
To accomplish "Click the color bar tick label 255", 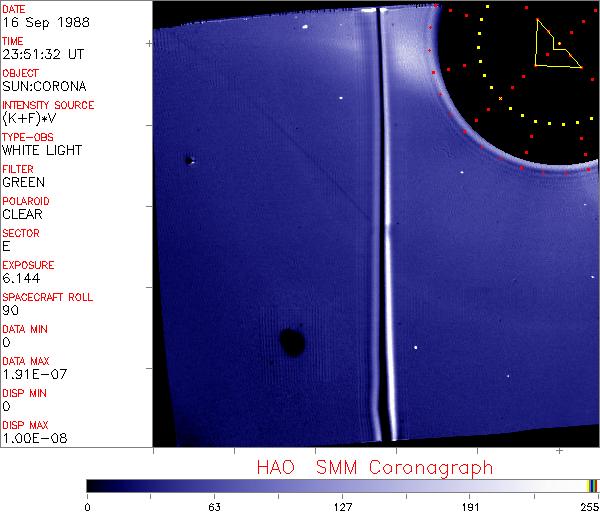I will click(x=590, y=507).
